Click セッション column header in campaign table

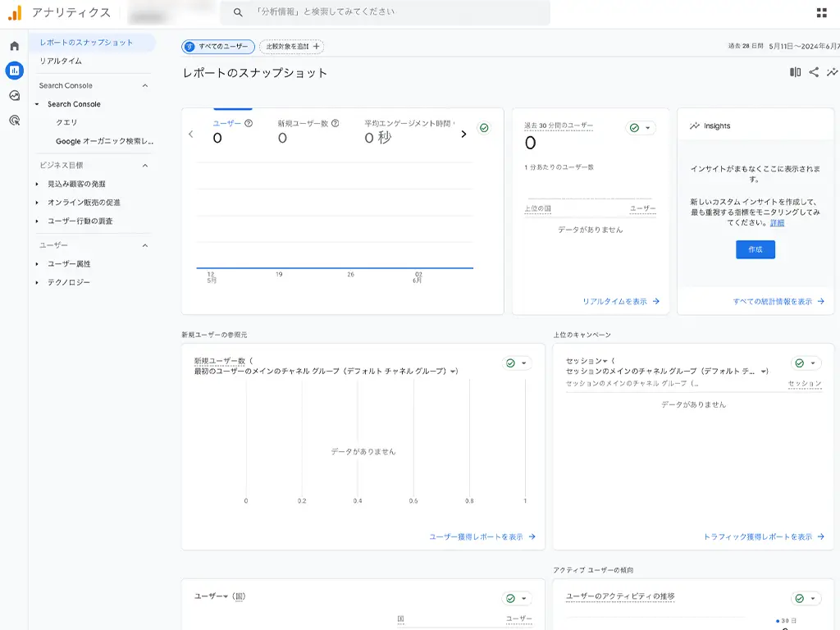click(805, 384)
